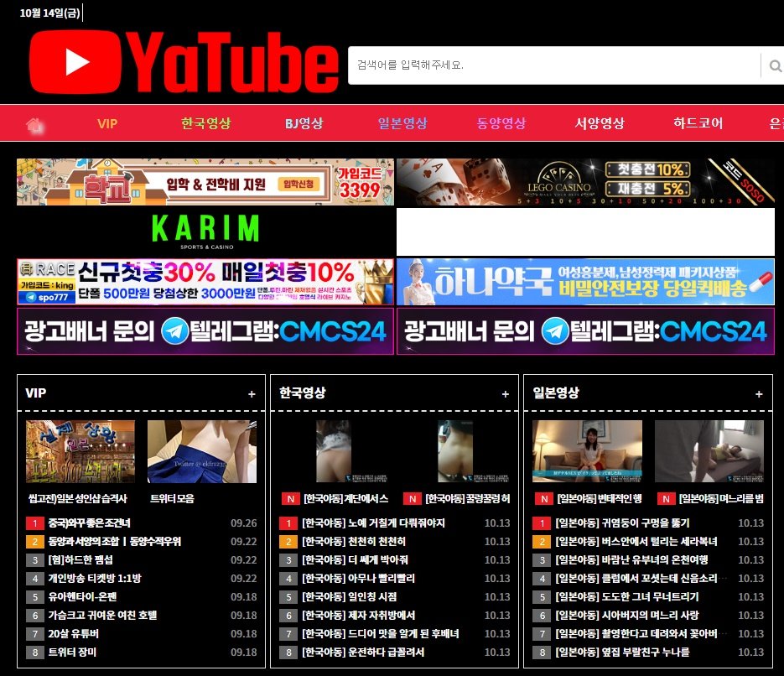Screen dimensions: 784x676
Task: Click the search magnifier icon
Action: (775, 65)
